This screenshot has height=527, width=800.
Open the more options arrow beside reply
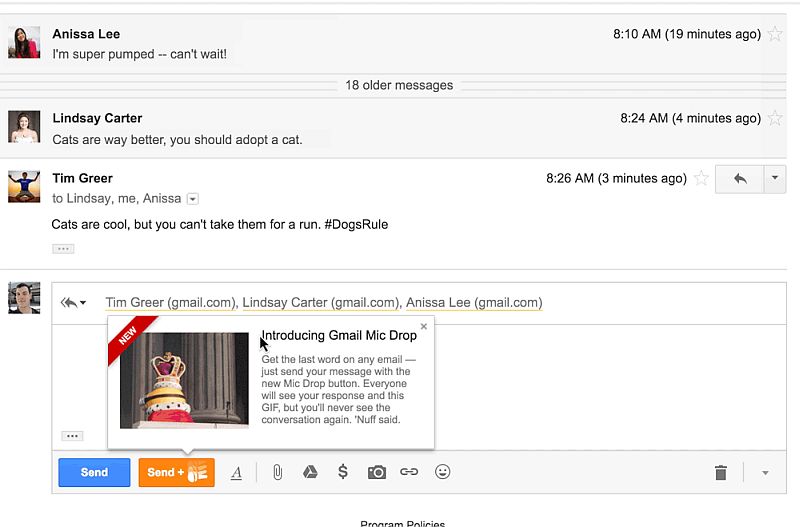point(775,178)
